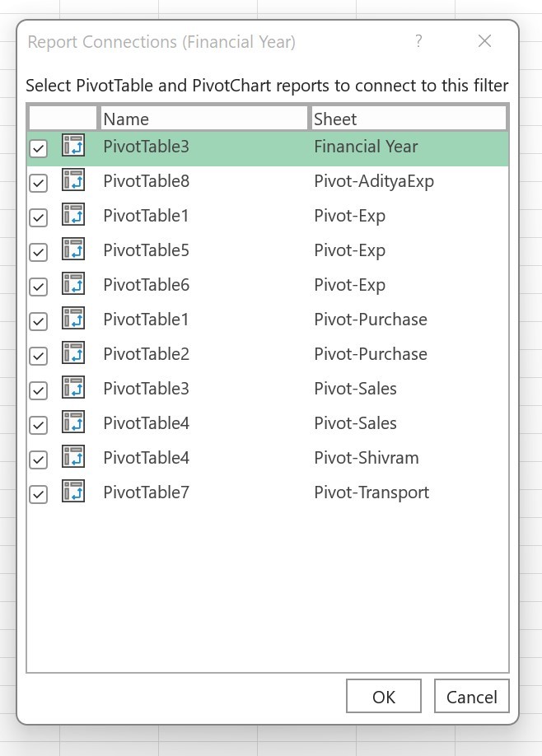Click pivot icon beside PivotTable7
542x756 pixels.
pyautogui.click(x=73, y=492)
